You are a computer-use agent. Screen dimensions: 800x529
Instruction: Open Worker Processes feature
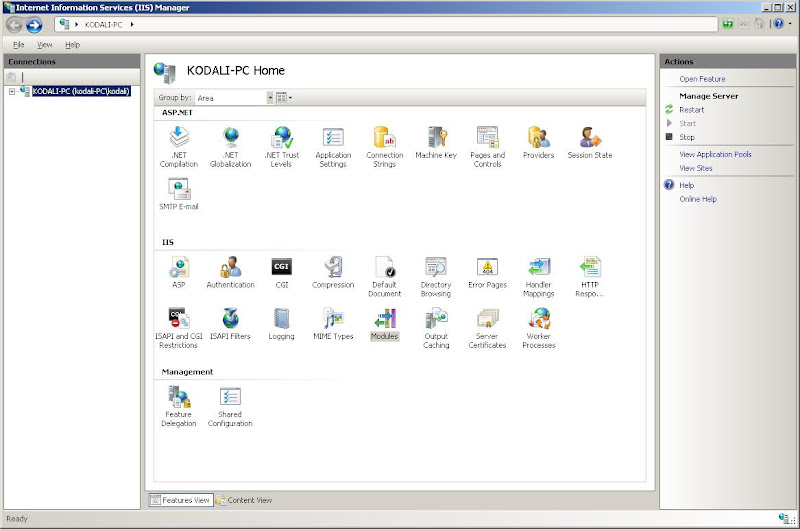[539, 328]
